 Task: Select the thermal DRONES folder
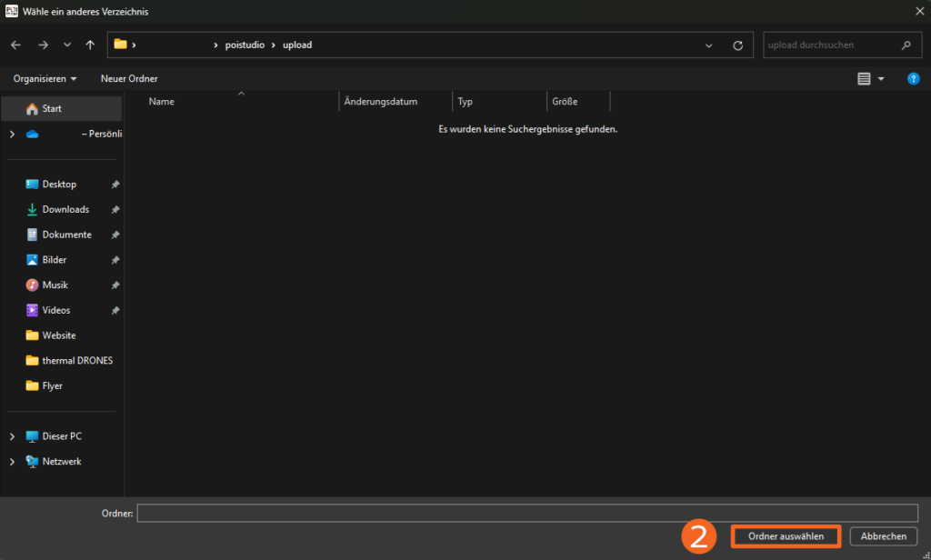pyautogui.click(x=77, y=360)
